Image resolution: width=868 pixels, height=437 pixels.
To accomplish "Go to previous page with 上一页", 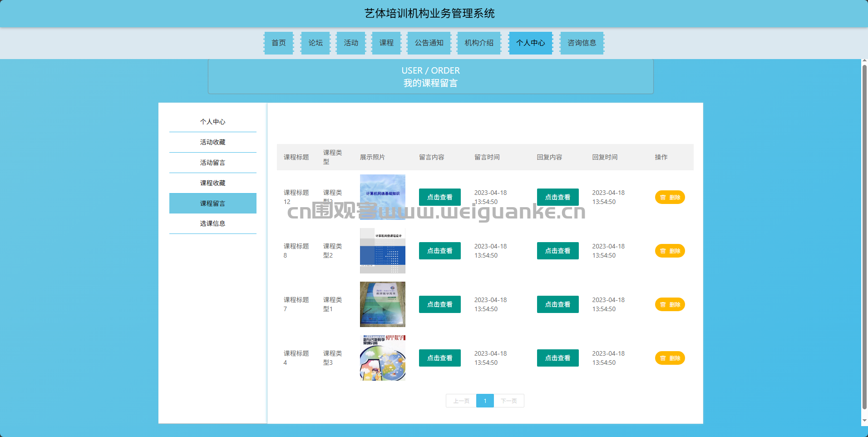I will [x=461, y=401].
